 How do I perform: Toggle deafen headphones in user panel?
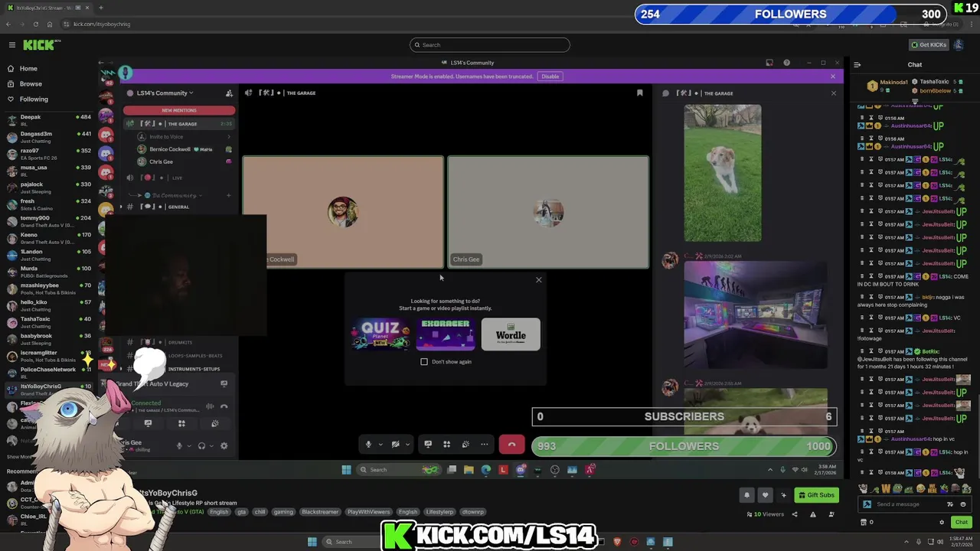coord(202,446)
